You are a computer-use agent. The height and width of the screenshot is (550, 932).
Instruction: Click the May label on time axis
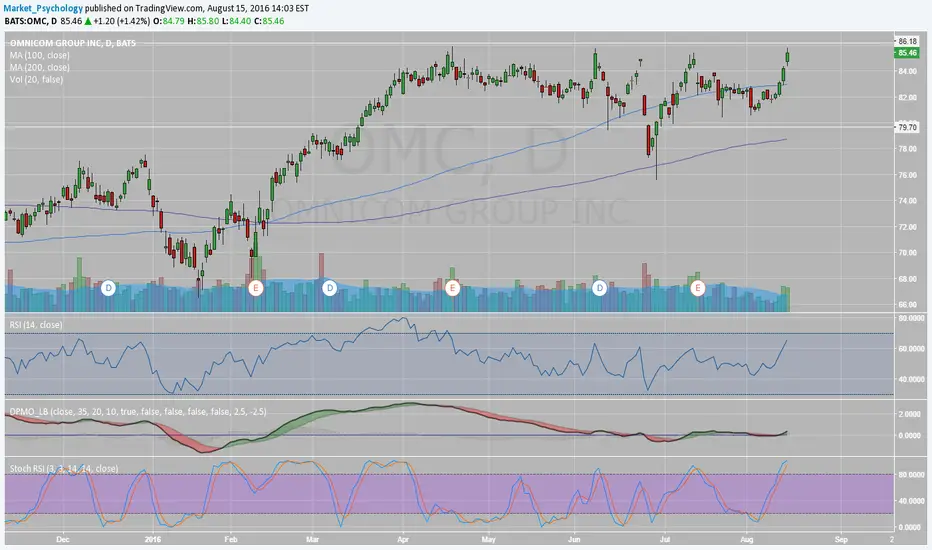pos(488,540)
